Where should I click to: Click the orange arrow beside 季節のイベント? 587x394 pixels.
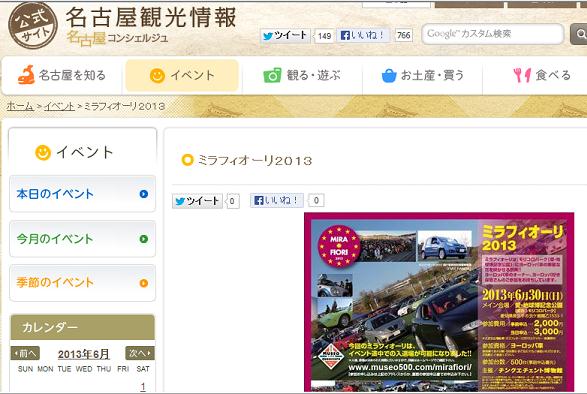pos(144,283)
